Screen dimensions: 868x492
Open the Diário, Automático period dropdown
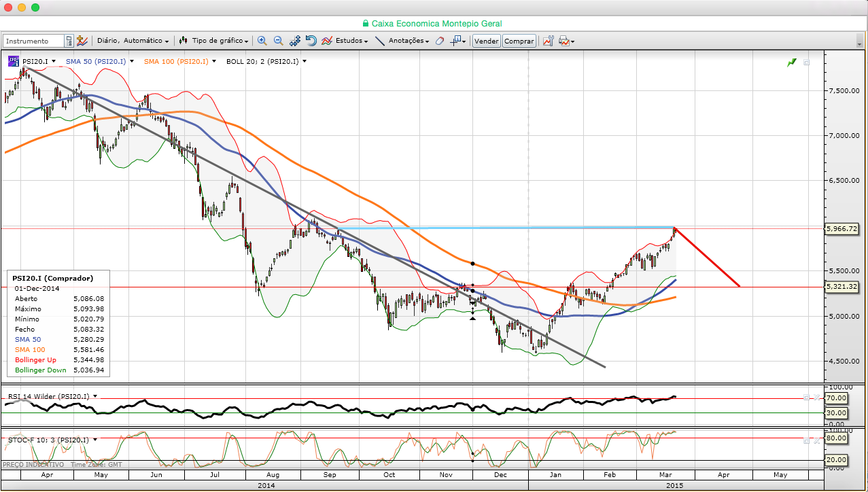pos(133,41)
